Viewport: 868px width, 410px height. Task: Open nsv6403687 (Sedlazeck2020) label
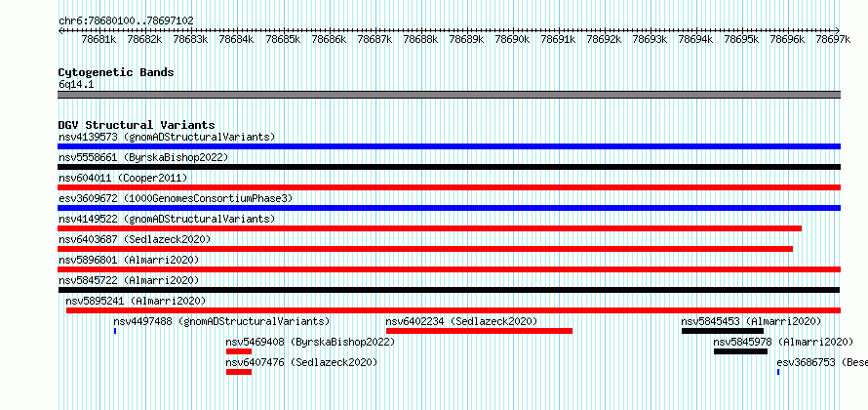135,239
